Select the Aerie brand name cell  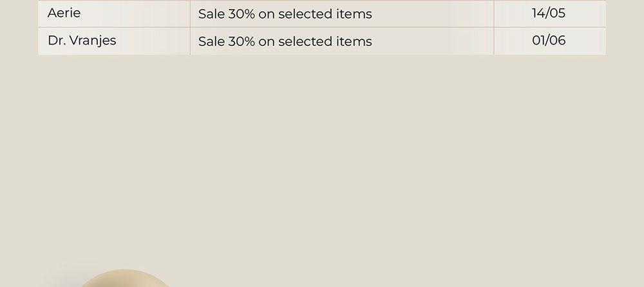tap(114, 14)
